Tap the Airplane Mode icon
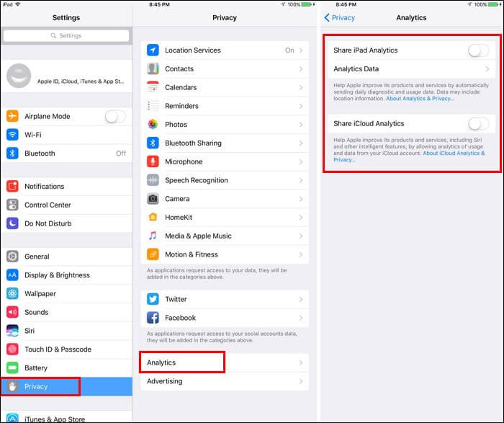The height and width of the screenshot is (423, 504). click(x=12, y=116)
